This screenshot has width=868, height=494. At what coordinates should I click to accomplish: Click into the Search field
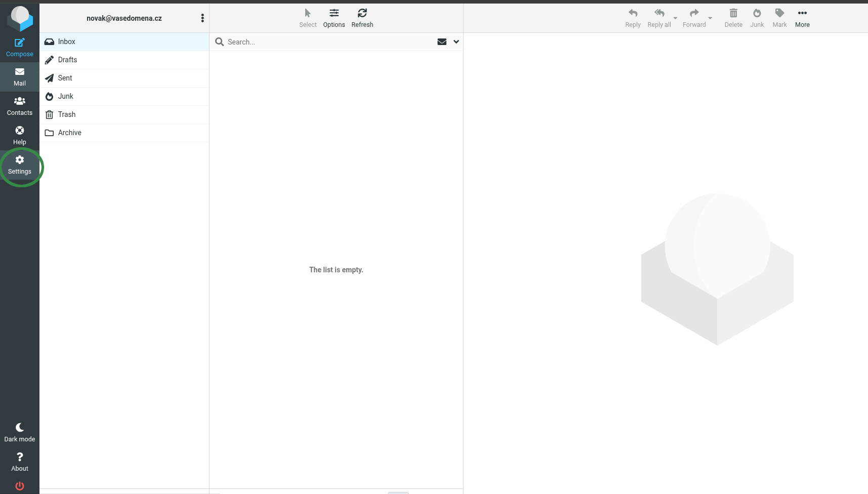coord(329,42)
